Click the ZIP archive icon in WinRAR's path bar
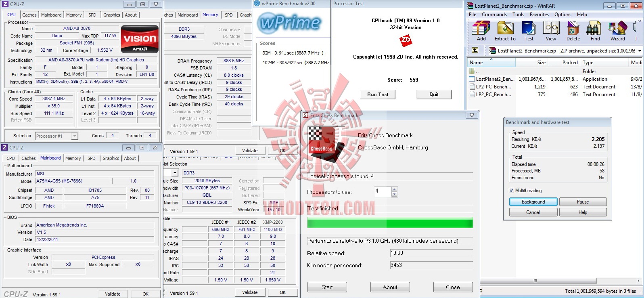Viewport: 644px width, 298px height. point(493,50)
